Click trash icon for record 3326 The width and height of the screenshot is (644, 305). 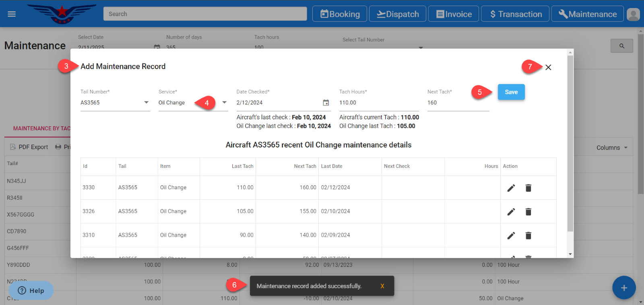[528, 212]
